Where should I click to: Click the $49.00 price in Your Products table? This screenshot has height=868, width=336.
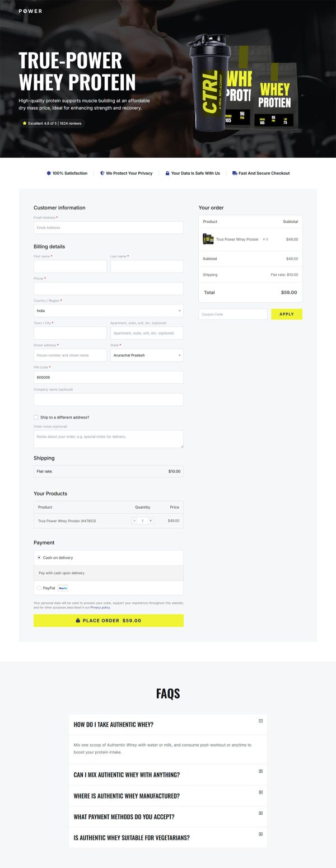pos(174,520)
